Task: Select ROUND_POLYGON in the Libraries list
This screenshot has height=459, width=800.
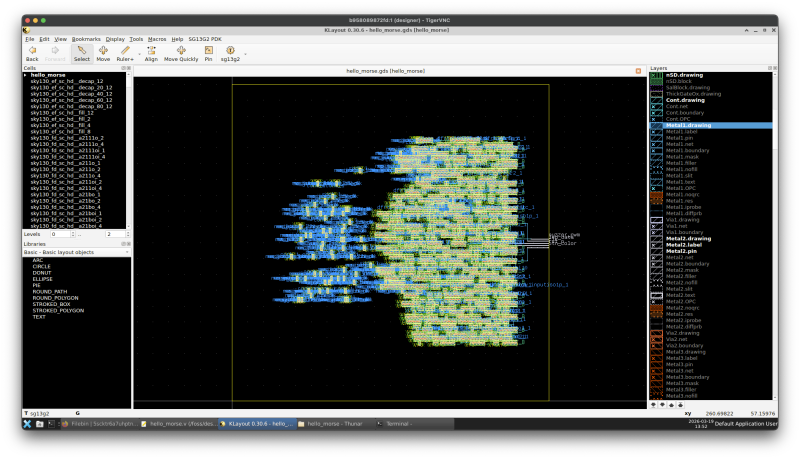Action: (x=56, y=298)
